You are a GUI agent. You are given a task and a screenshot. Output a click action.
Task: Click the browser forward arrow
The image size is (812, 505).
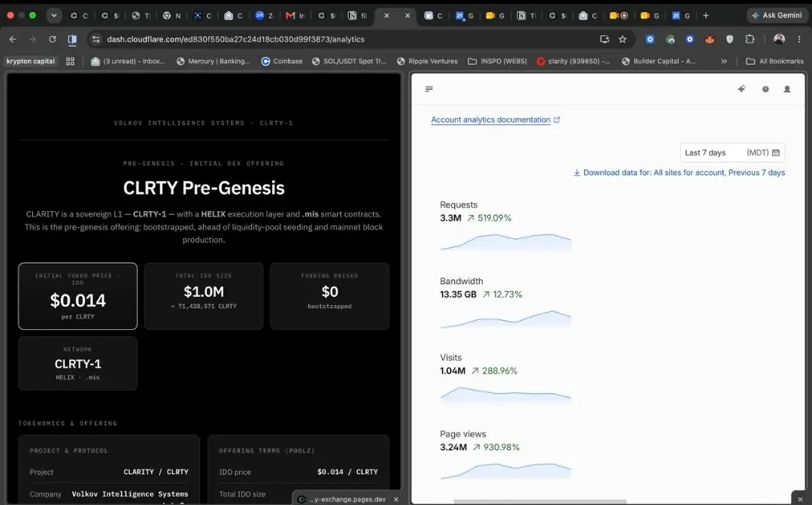(32, 39)
